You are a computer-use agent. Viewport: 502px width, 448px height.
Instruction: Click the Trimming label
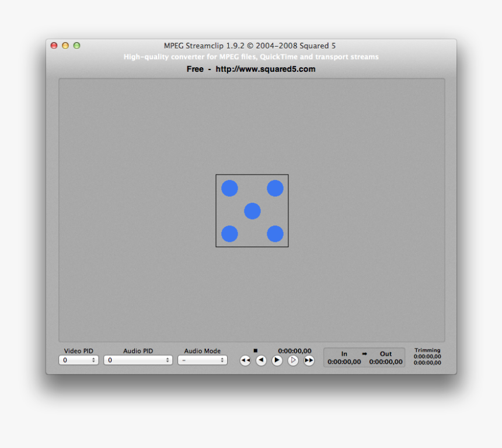click(x=427, y=350)
